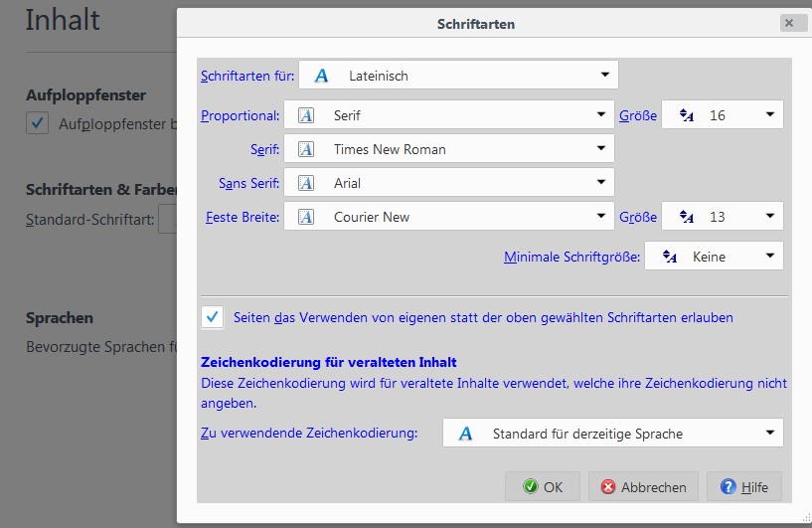Expand the Proportional Serif dropdown
812x528 pixels.
[448, 115]
